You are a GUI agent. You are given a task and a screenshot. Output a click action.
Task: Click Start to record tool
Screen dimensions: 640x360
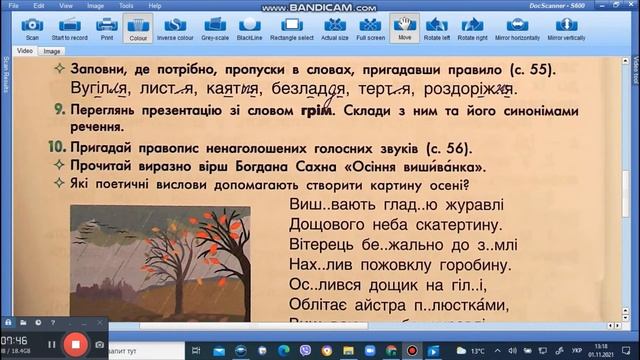click(69, 29)
